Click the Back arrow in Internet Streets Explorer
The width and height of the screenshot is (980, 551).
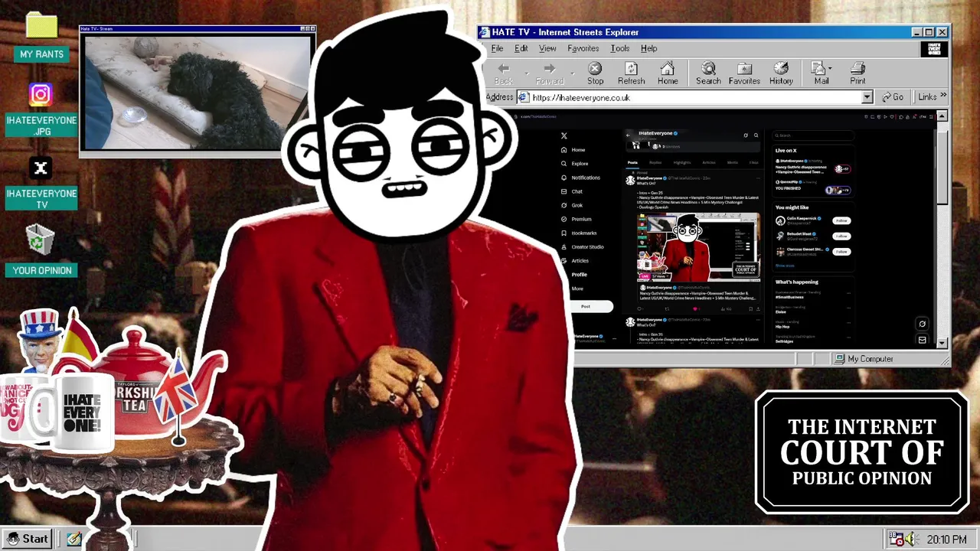(504, 68)
